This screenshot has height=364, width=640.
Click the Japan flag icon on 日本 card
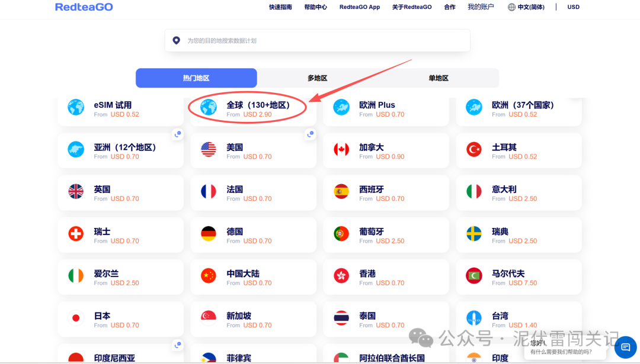click(x=76, y=318)
